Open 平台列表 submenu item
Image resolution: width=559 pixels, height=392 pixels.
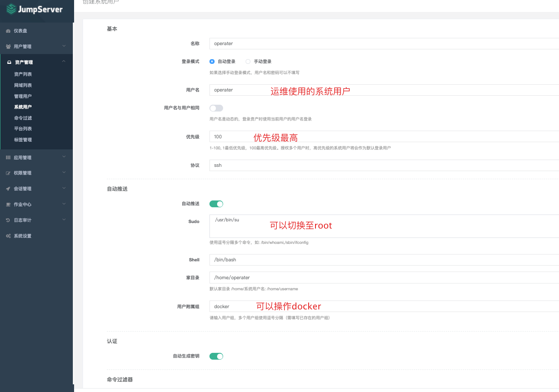(23, 129)
